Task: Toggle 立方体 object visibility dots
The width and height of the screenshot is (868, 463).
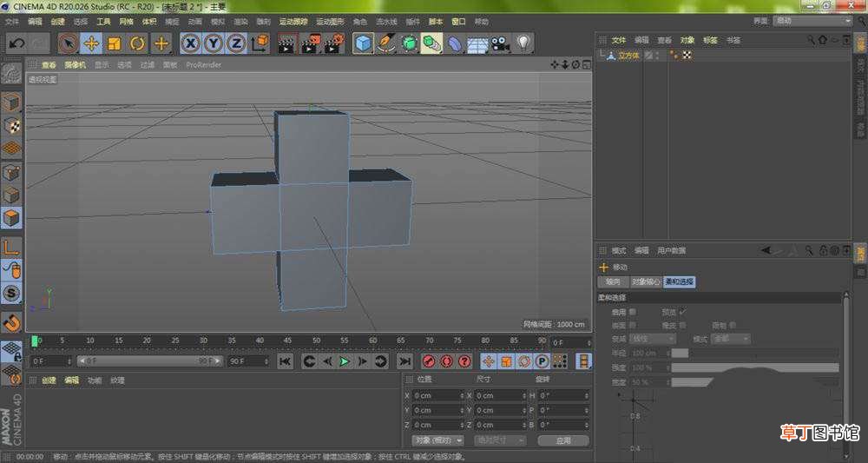Action: click(658, 56)
